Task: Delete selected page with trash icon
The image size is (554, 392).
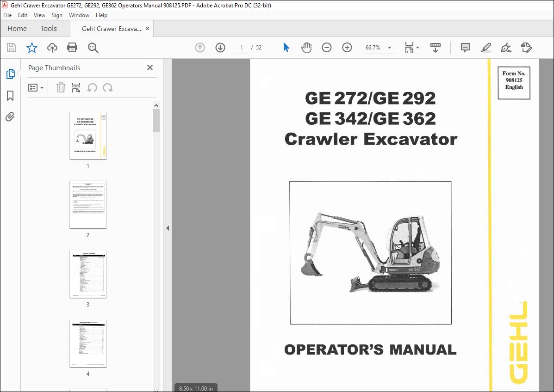Action: pos(61,87)
